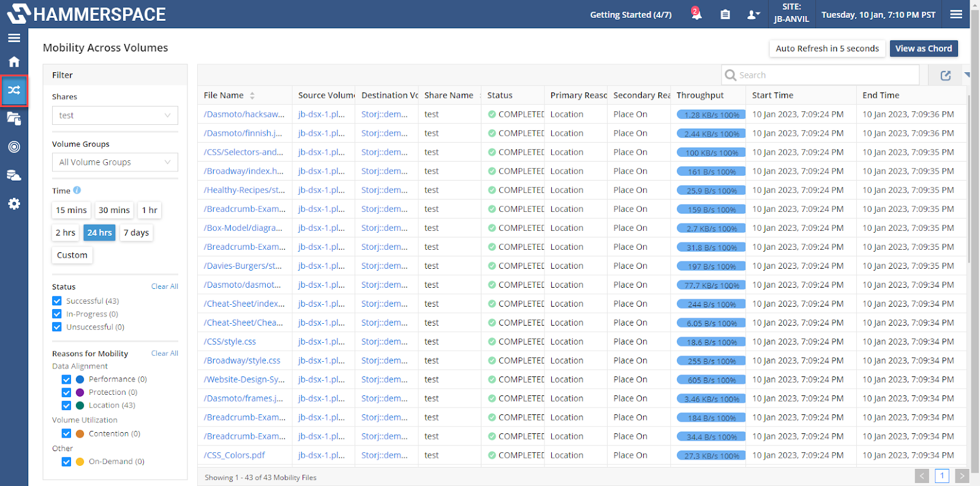Clear All in Reasons for Mobility section
Viewport: 980px width, 486px height.
click(x=165, y=353)
